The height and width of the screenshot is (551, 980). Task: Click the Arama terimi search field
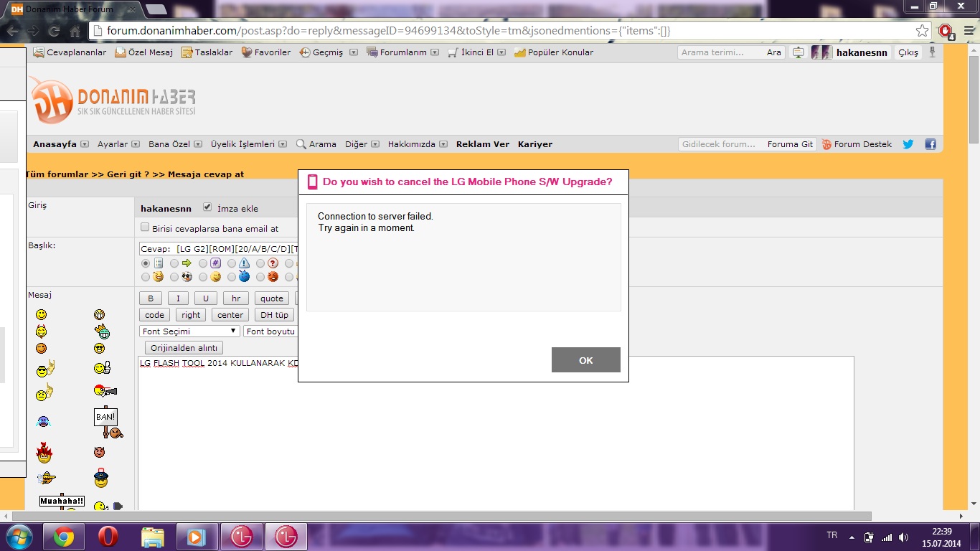point(720,52)
